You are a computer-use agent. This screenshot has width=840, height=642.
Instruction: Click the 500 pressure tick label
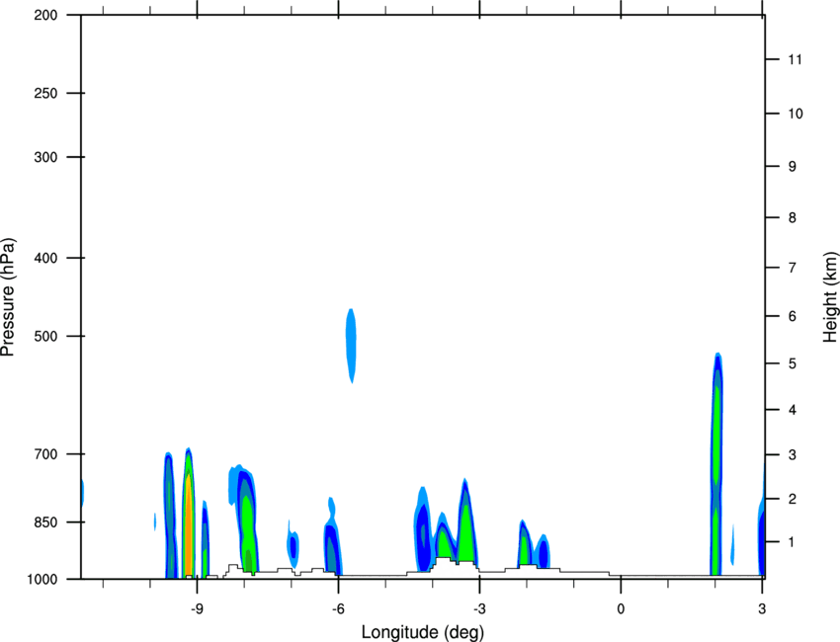point(45,336)
